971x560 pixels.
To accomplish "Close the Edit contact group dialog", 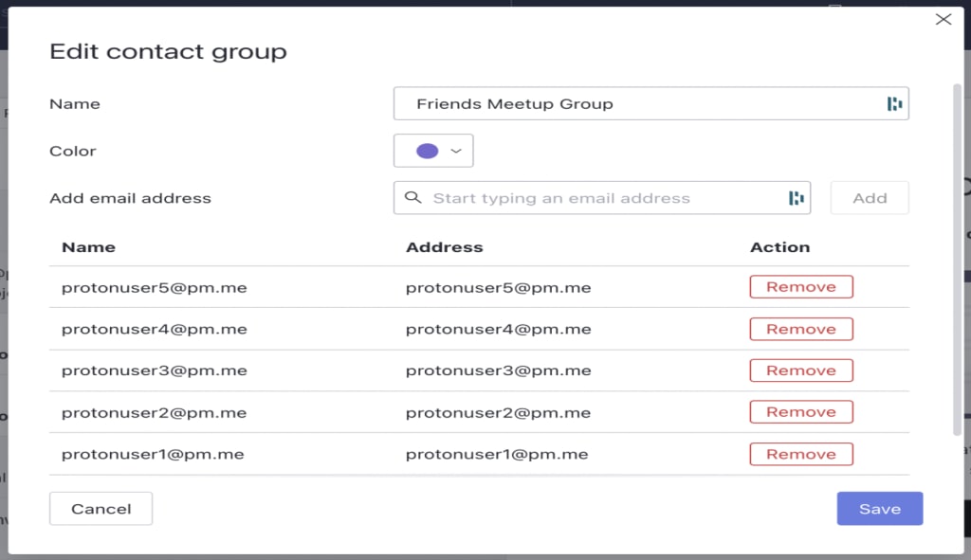I will click(x=944, y=19).
